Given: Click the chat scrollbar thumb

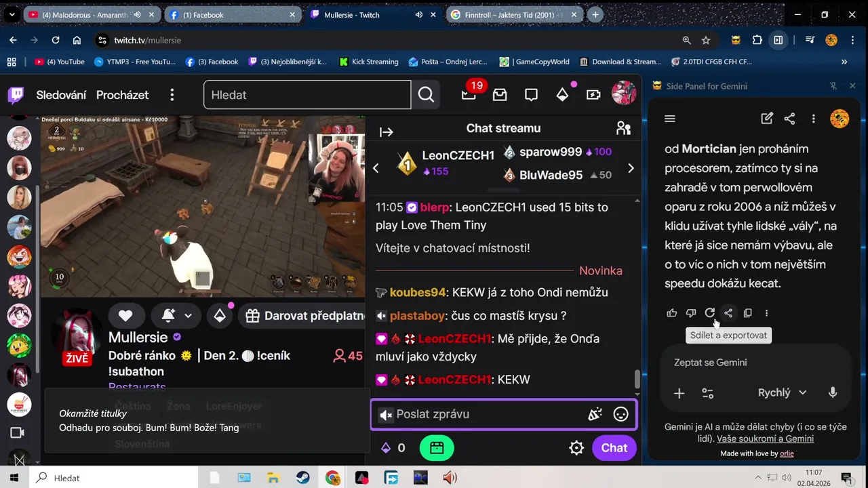Looking at the screenshot, I should [637, 380].
